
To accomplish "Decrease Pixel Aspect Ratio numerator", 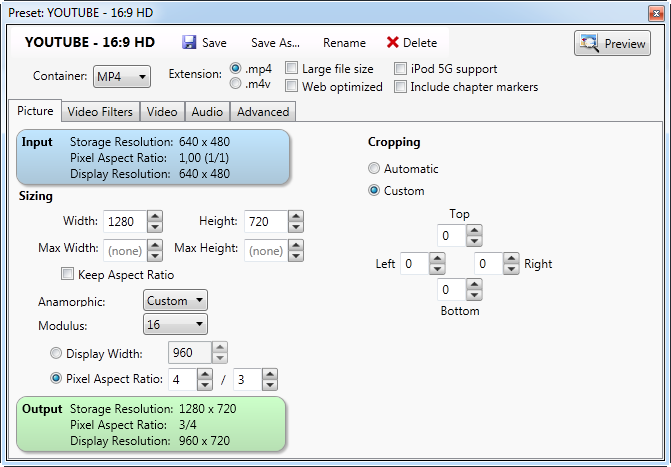I will (x=205, y=385).
